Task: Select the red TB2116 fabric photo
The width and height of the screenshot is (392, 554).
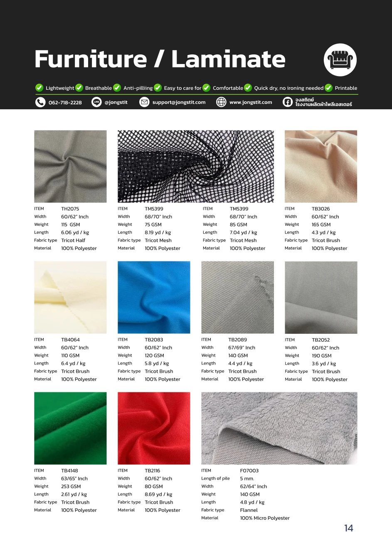Action: click(x=154, y=428)
